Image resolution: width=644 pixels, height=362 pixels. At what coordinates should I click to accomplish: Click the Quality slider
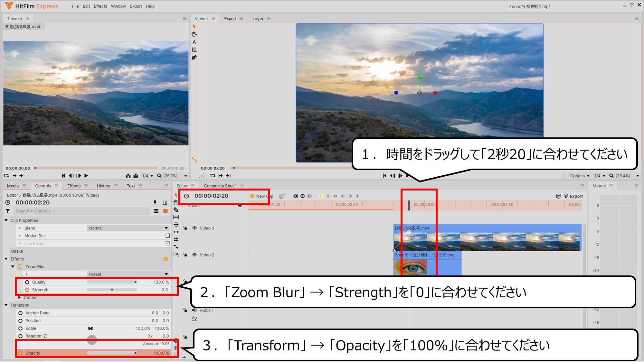pyautogui.click(x=112, y=282)
